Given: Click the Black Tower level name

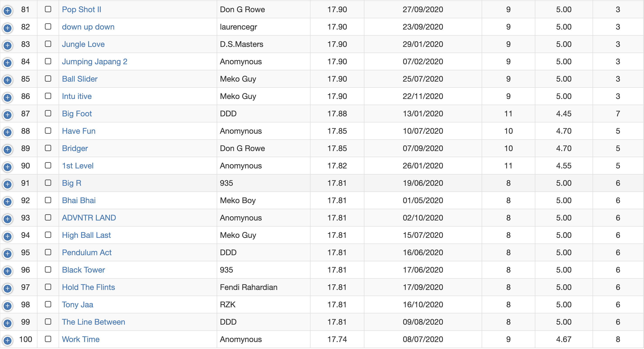Looking at the screenshot, I should tap(83, 270).
